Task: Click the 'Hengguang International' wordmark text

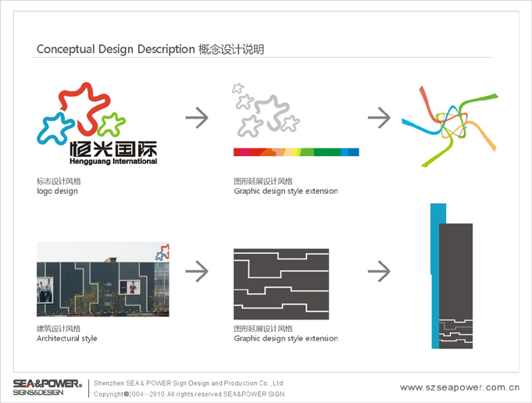Action: point(113,162)
